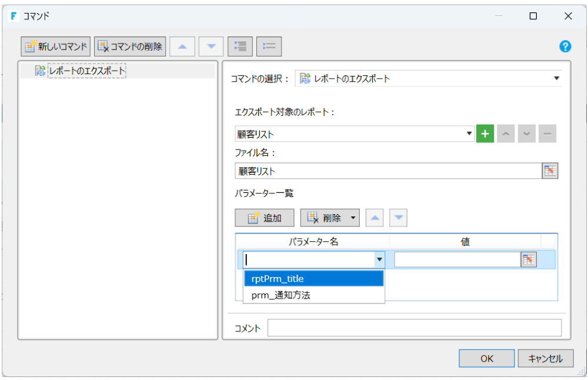Open the 顧客リスト report dropdown
The image size is (588, 380).
(469, 134)
